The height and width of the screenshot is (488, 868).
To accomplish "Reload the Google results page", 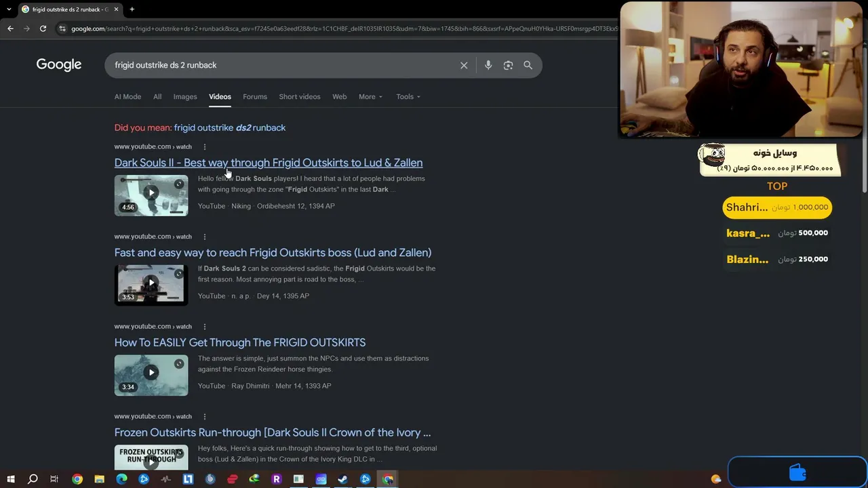I will 43,28.
